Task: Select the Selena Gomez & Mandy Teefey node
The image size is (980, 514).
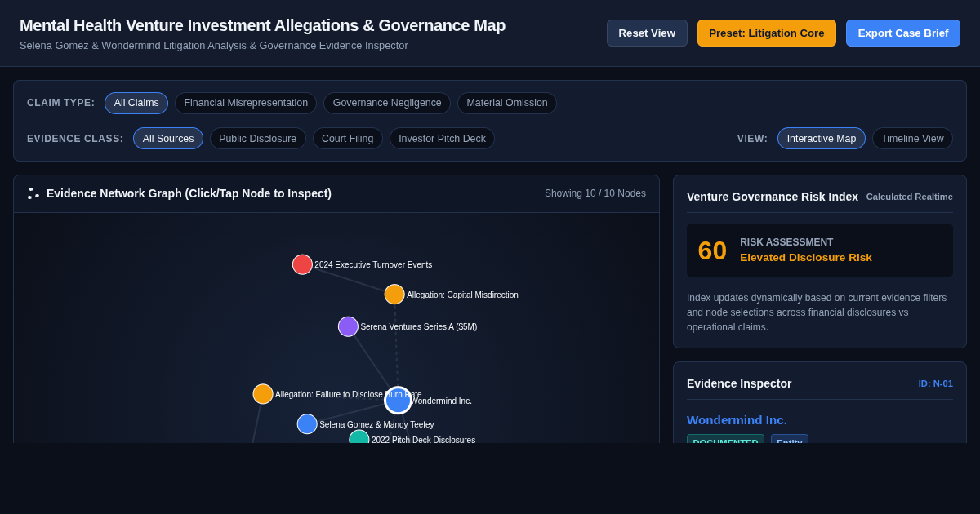Action: click(307, 424)
